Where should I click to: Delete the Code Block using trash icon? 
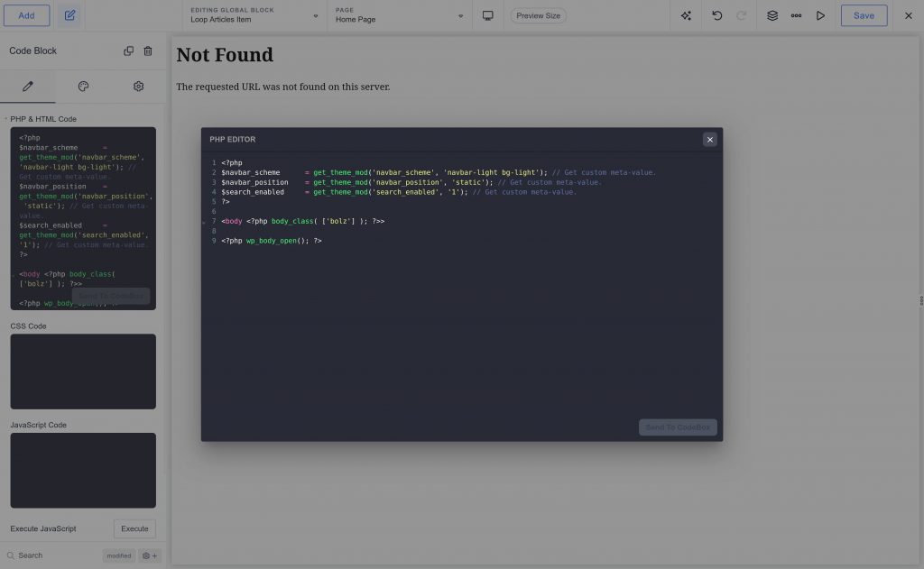coord(149,50)
